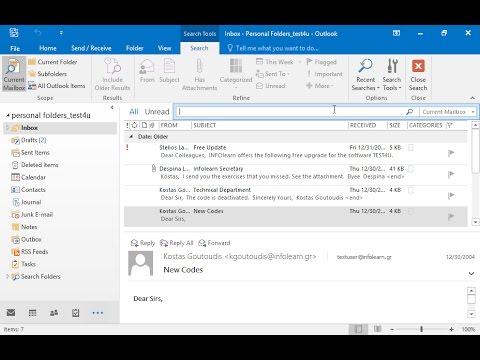This screenshot has height=360, width=480.
Task: Switch to Mail view icon
Action: (11, 312)
